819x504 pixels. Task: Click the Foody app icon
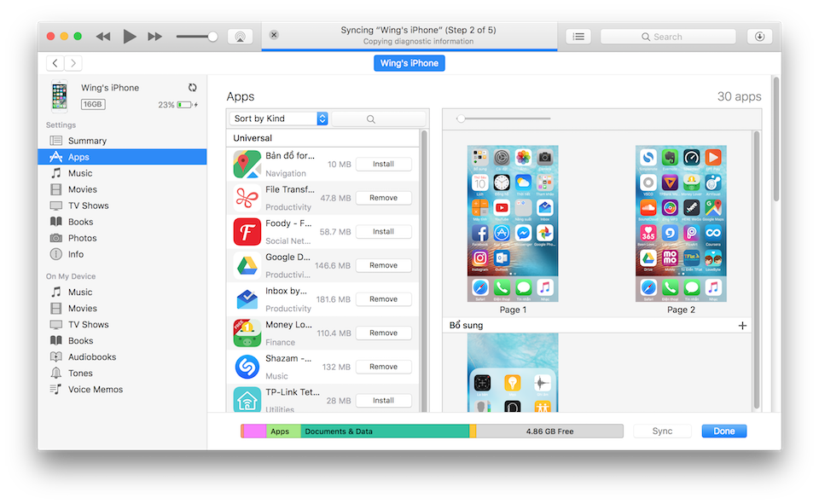[247, 231]
